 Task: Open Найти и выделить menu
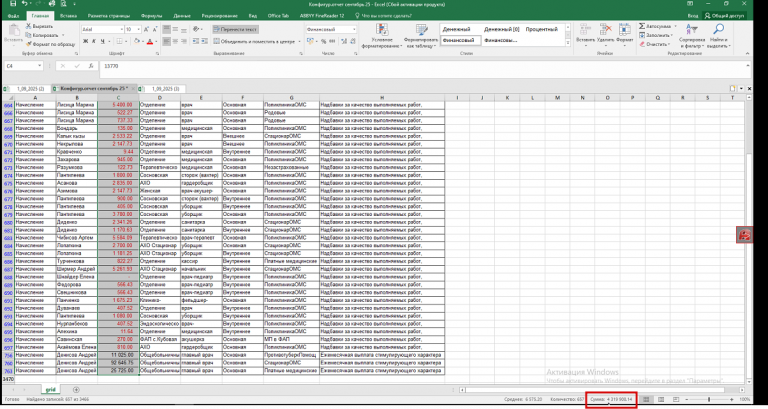click(x=719, y=36)
